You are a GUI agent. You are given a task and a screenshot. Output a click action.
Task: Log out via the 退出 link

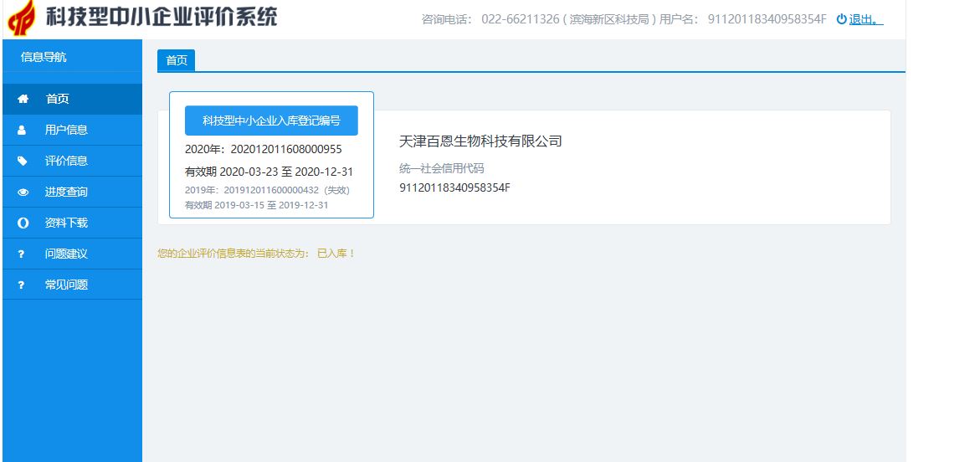pos(866,19)
